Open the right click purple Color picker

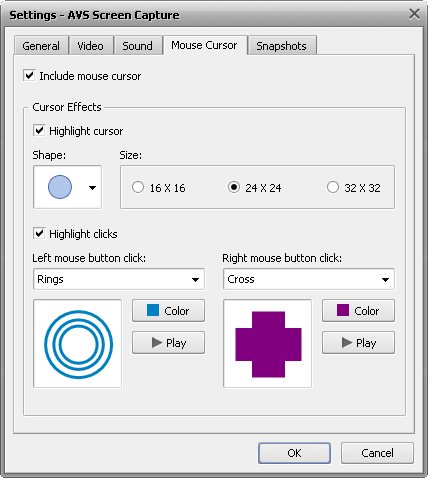358,311
